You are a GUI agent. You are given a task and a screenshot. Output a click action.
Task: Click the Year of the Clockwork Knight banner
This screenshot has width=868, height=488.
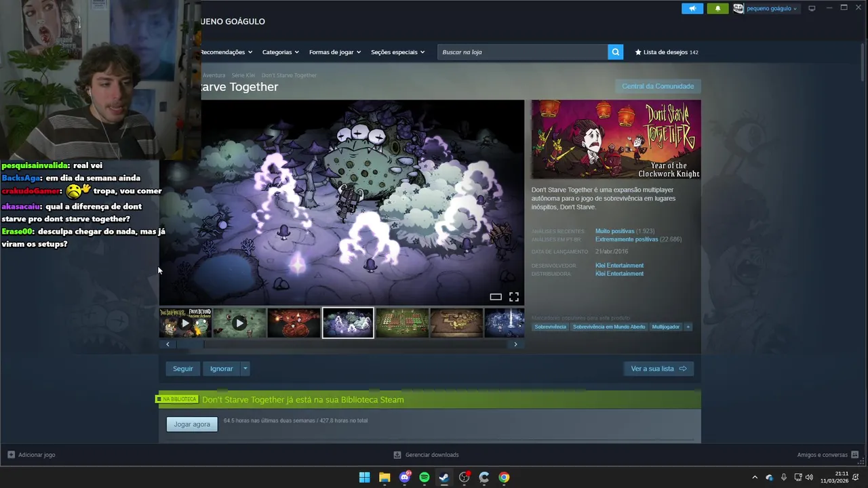pyautogui.click(x=616, y=140)
